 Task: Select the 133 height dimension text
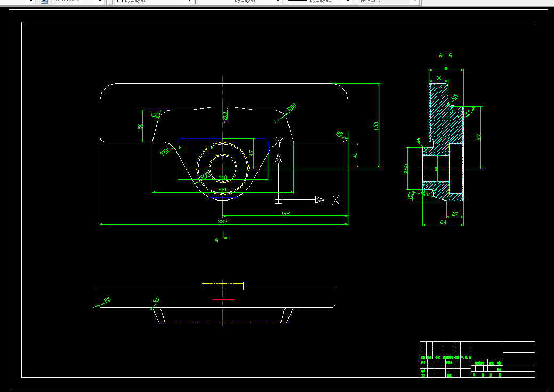point(376,126)
